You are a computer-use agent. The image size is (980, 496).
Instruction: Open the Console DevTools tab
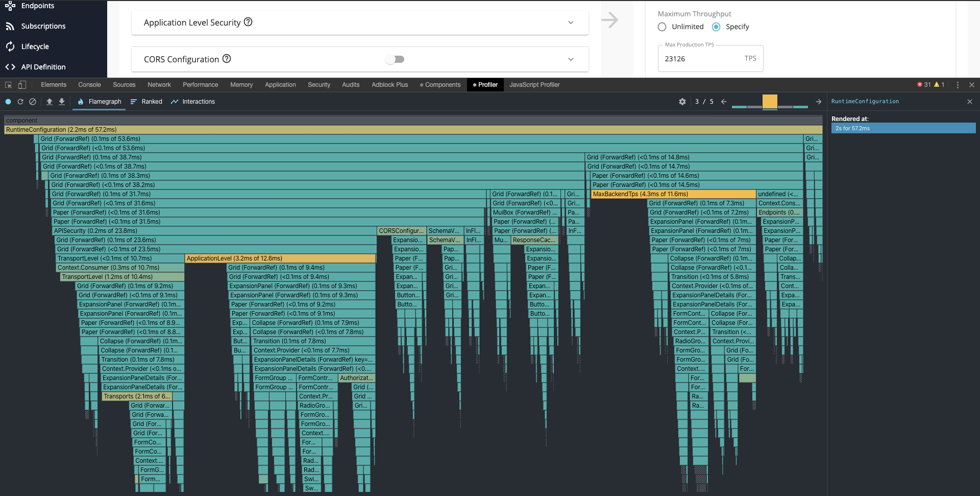(89, 85)
